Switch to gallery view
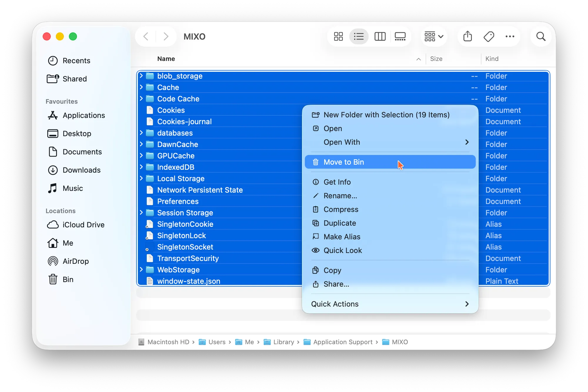Viewport: 588px width, 392px height. tap(400, 36)
